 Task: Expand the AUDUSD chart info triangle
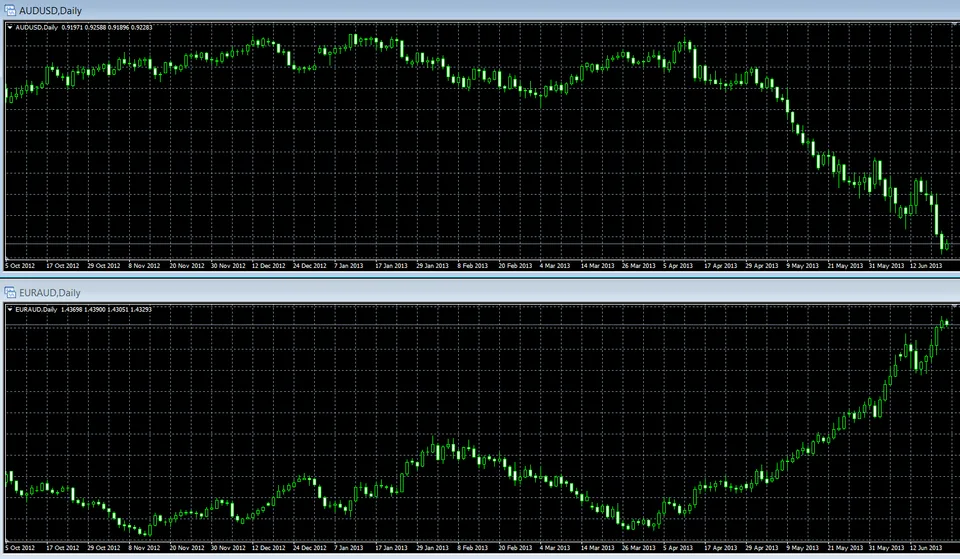point(10,28)
